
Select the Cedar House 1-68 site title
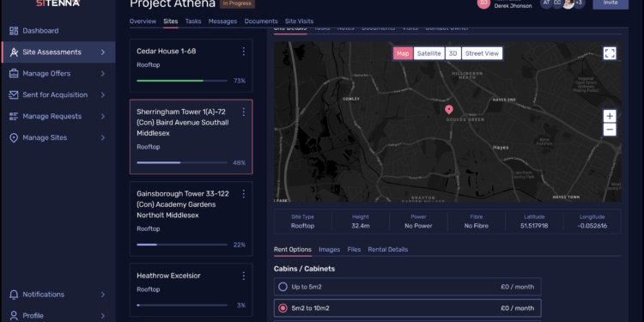(x=167, y=52)
